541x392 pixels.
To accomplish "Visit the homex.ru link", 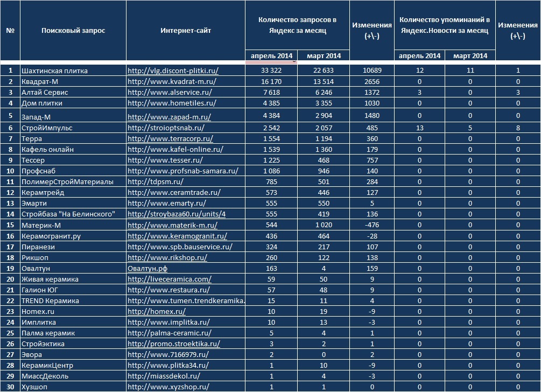I will (x=157, y=311).
